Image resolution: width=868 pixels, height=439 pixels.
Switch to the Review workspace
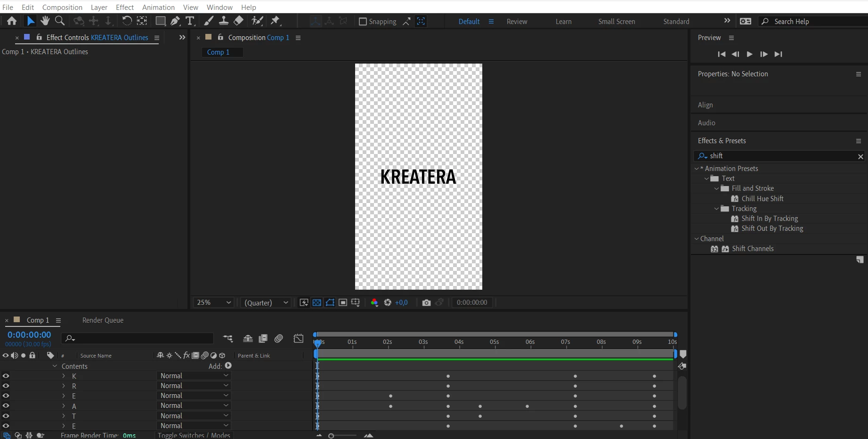(517, 22)
